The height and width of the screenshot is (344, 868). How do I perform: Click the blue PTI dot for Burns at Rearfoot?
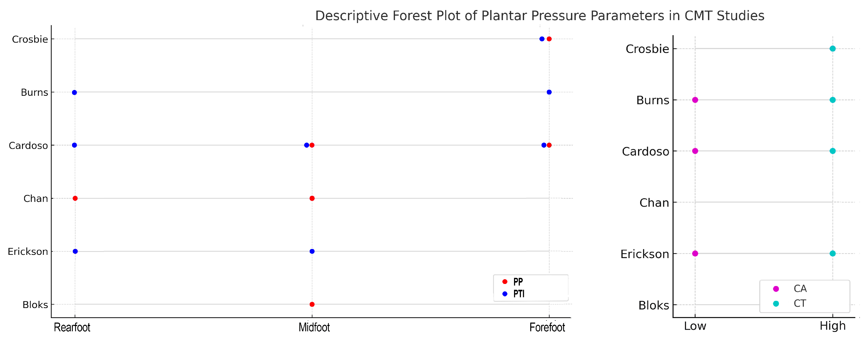(x=74, y=93)
